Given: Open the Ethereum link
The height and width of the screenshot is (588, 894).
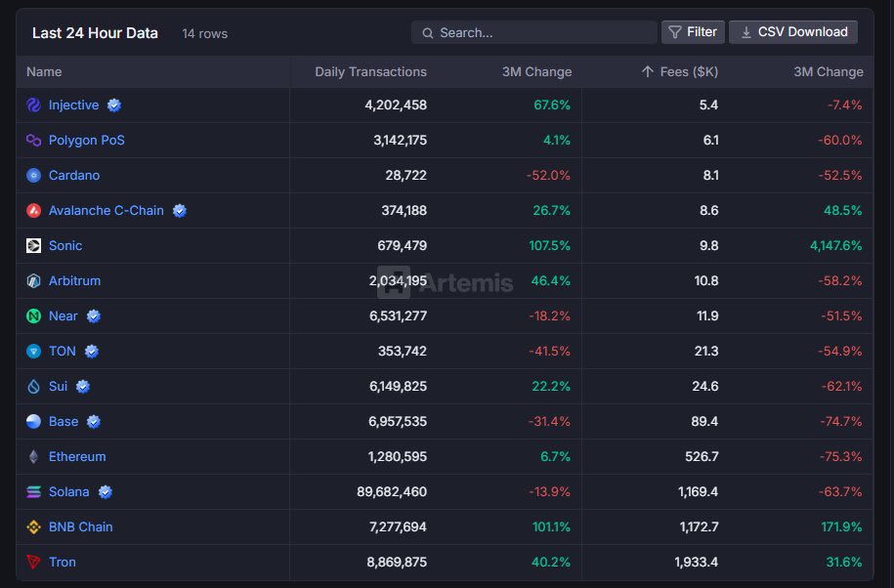Looking at the screenshot, I should 77,457.
